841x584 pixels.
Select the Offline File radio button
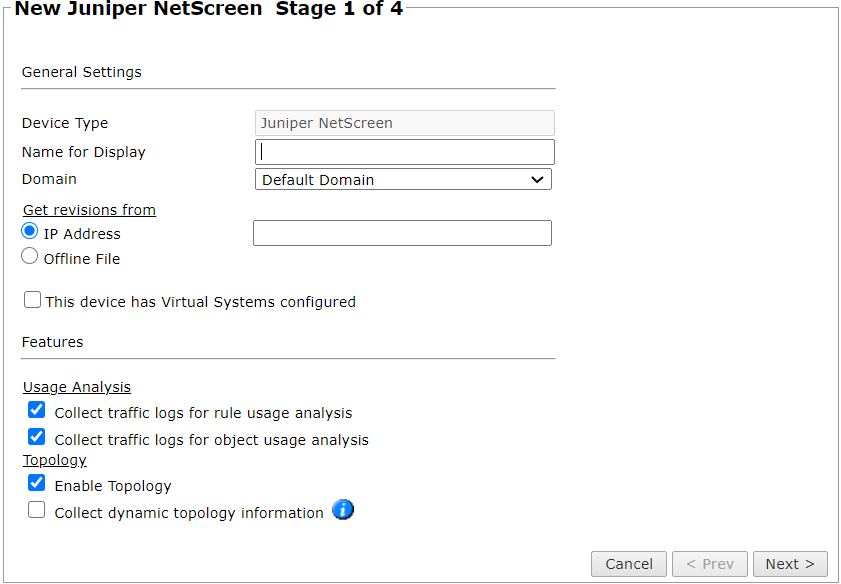click(x=29, y=255)
